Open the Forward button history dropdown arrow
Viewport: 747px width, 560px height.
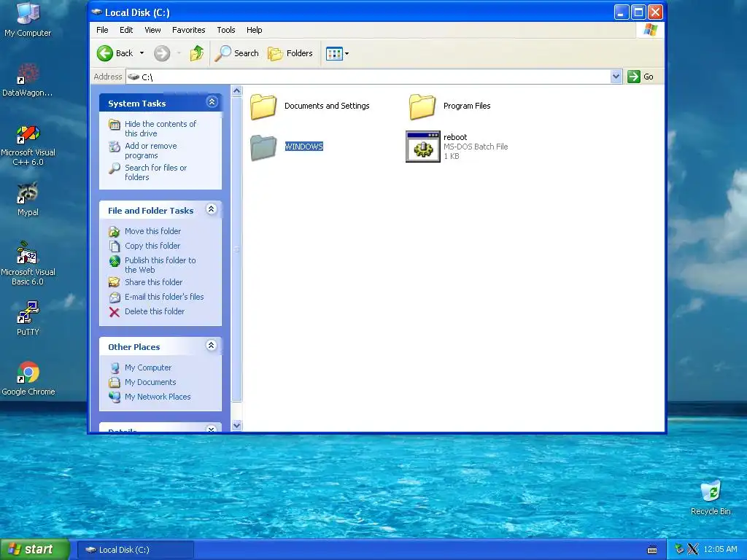[179, 53]
